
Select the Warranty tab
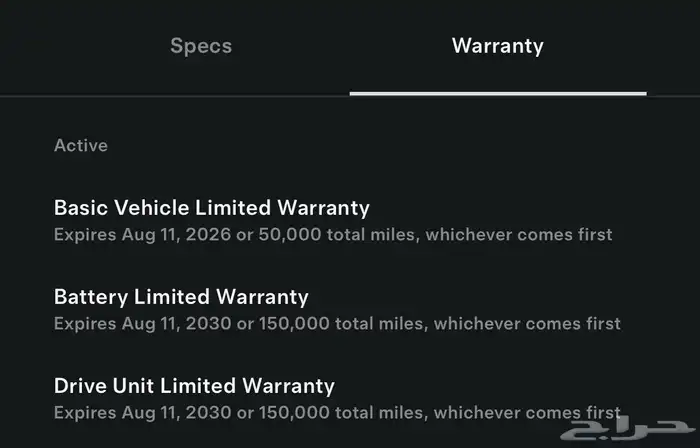pyautogui.click(x=498, y=46)
